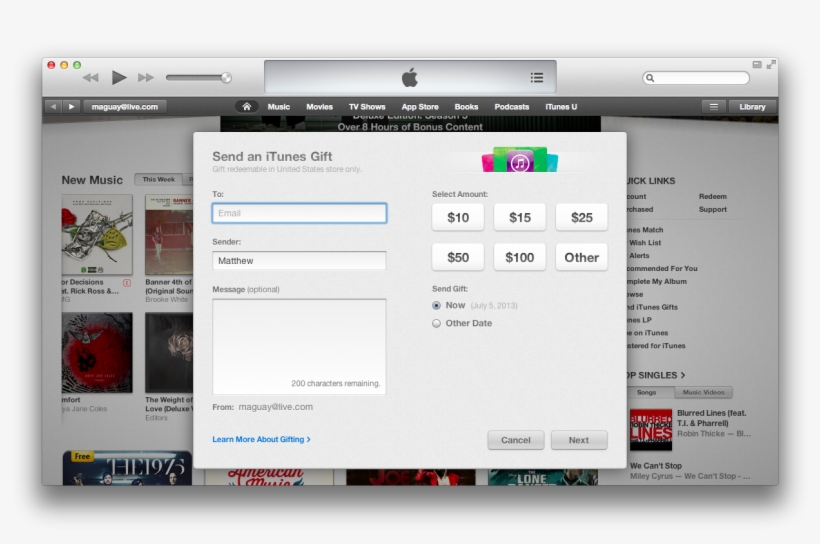The width and height of the screenshot is (820, 544).
Task: Click the search field magnifier icon
Action: 650,78
